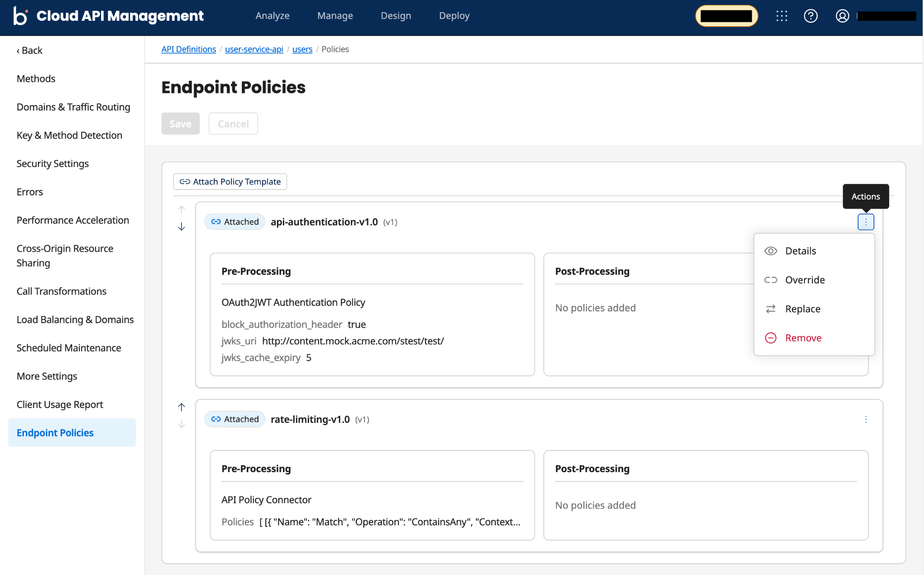Select Remove in the actions menu

(814, 338)
